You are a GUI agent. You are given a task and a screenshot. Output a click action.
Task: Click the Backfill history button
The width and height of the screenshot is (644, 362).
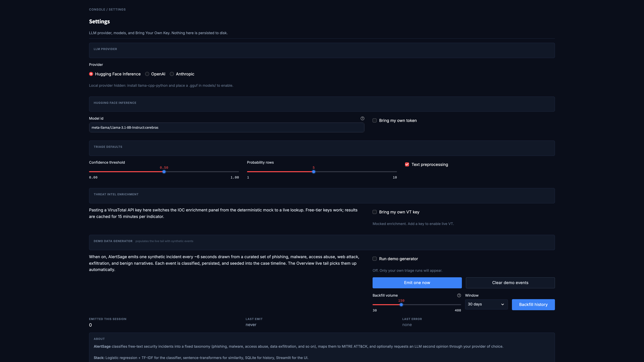533,305
